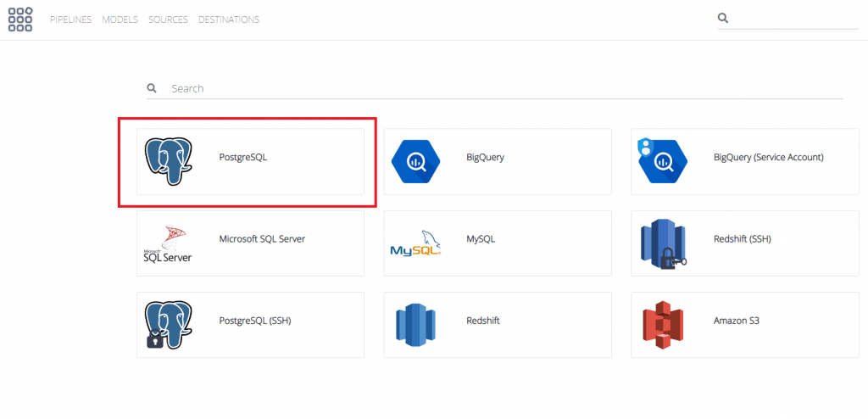Click the top-right global search input
Screen dimensions: 868x419
point(793,18)
